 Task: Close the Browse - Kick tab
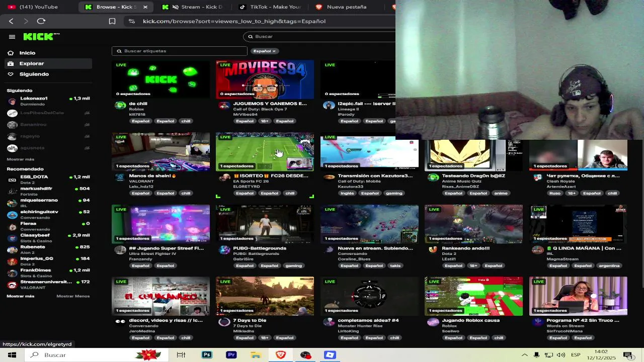145,7
